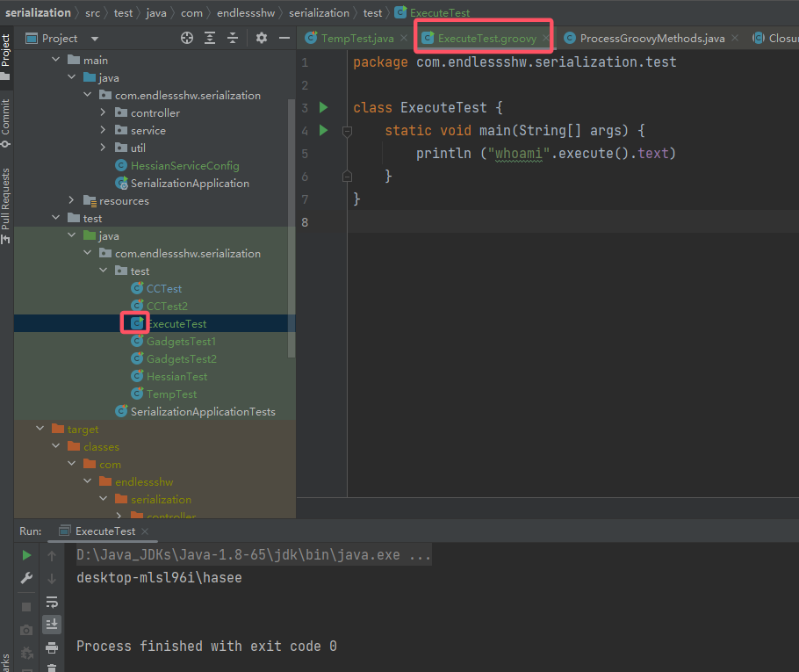
Task: Select the ExecuteTest run tab
Action: (x=104, y=531)
